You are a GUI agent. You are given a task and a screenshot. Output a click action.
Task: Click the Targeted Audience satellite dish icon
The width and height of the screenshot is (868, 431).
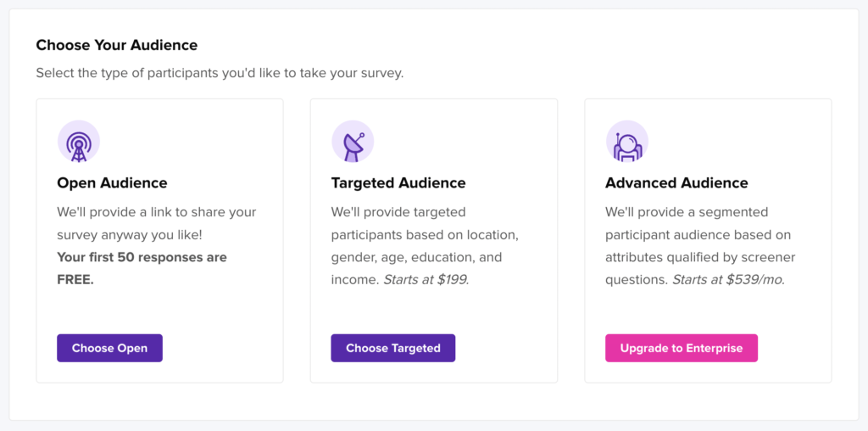(353, 142)
